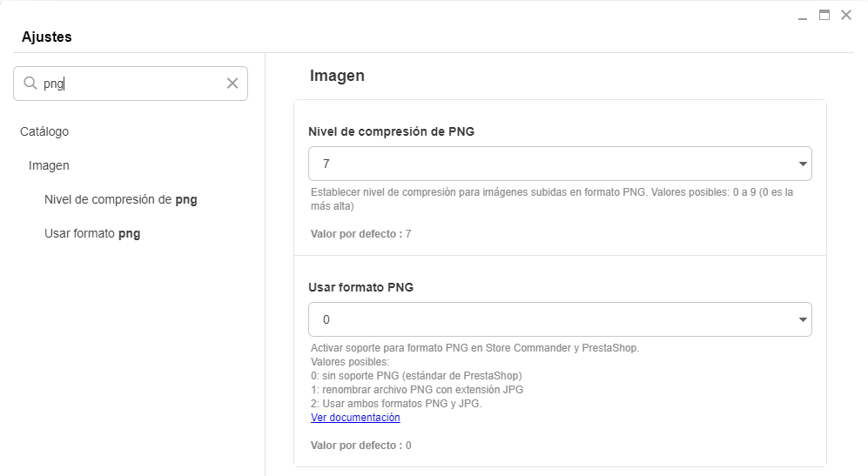
Task: Go to "Nivel de compresión de png" sidebar entry
Action: pos(121,199)
